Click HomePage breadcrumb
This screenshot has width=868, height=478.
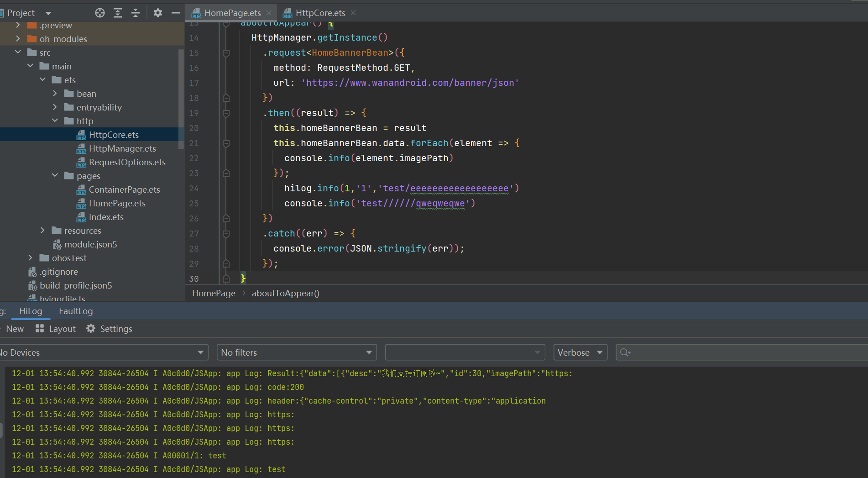[x=214, y=293]
